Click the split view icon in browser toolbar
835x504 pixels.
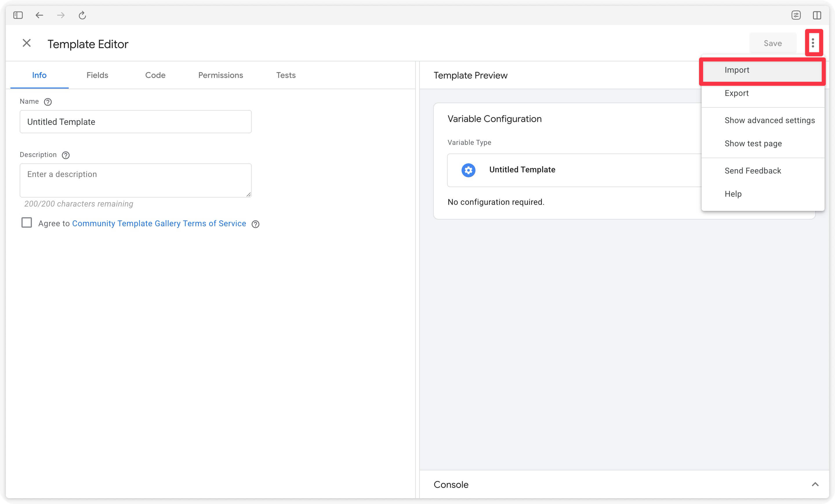817,15
